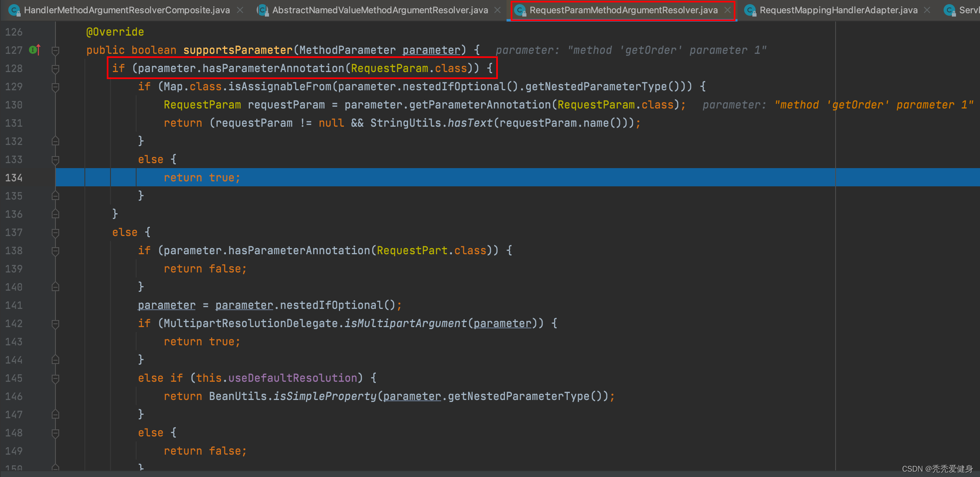This screenshot has width=980, height=477.
Task: Fold the if block starting line 128
Action: point(55,69)
